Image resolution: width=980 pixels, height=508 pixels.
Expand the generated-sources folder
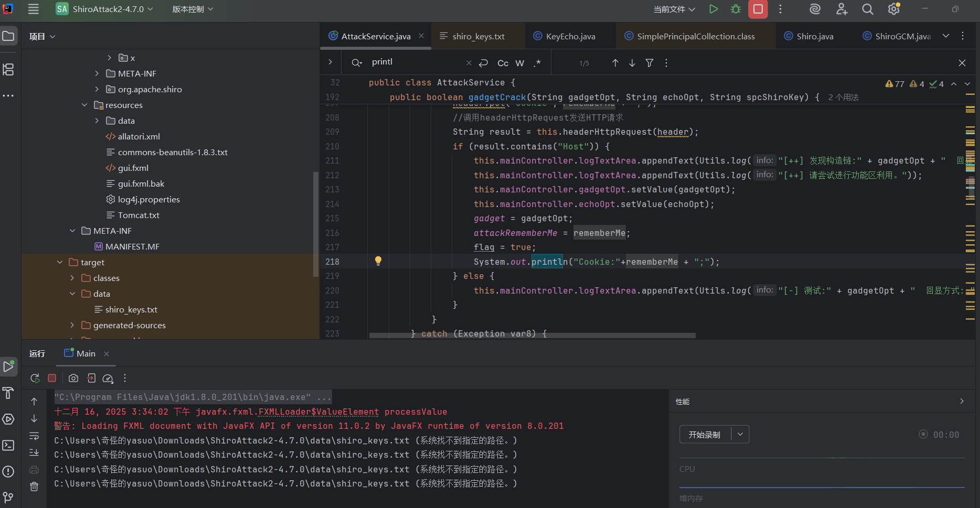72,325
